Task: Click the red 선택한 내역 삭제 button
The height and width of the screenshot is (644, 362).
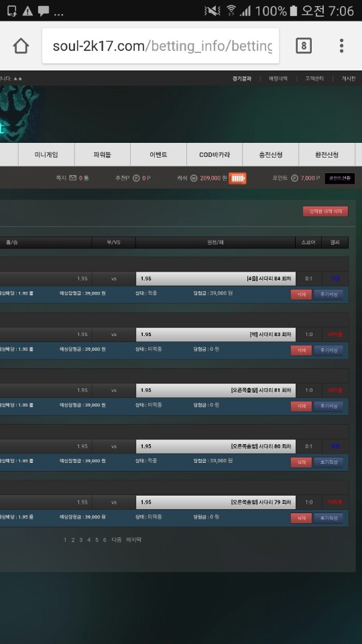Action: [x=326, y=211]
